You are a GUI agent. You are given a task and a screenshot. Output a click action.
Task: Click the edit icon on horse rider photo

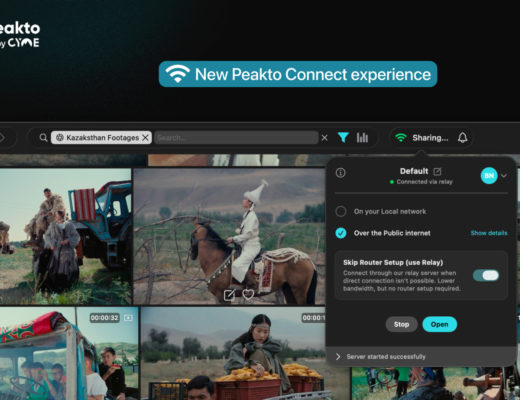click(x=229, y=295)
